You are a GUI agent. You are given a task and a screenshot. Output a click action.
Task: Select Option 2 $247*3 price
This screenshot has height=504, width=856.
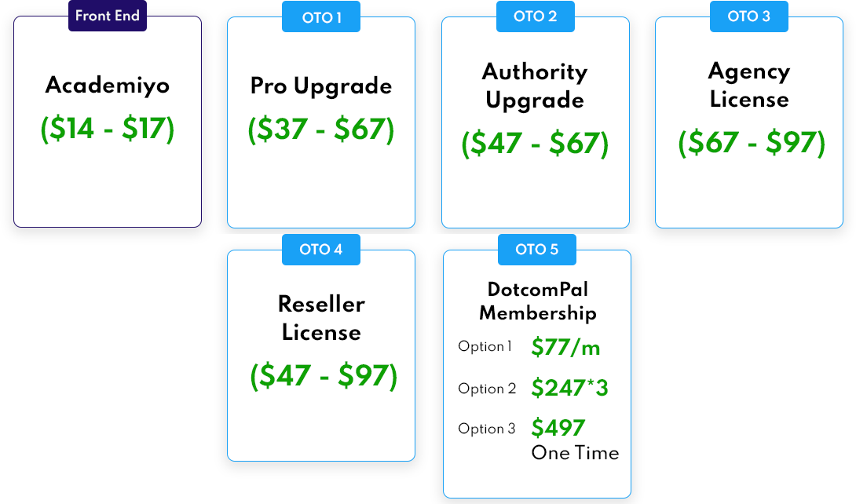569,388
